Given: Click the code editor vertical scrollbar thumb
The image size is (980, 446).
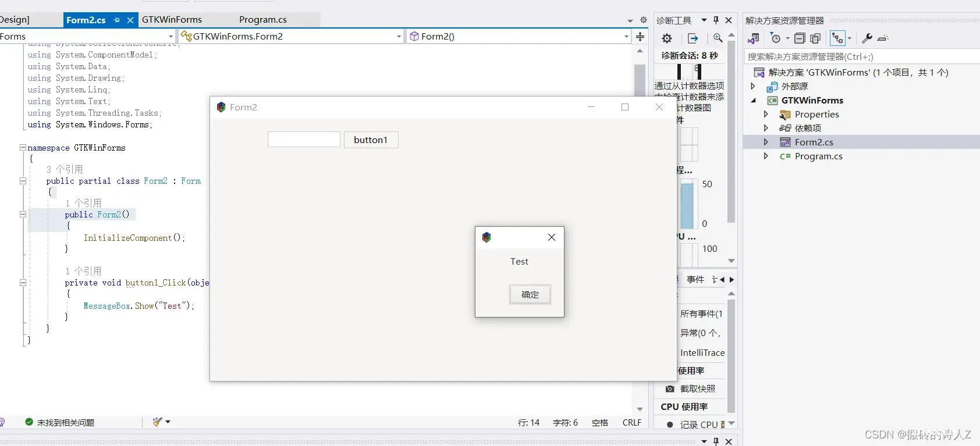Looking at the screenshot, I should point(640,79).
